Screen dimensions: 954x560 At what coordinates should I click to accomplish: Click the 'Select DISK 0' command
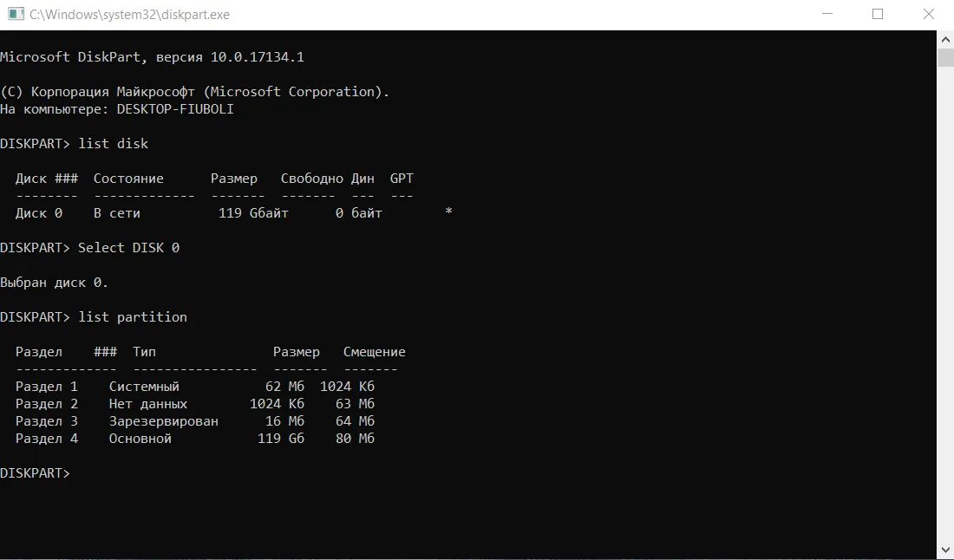pyautogui.click(x=128, y=248)
